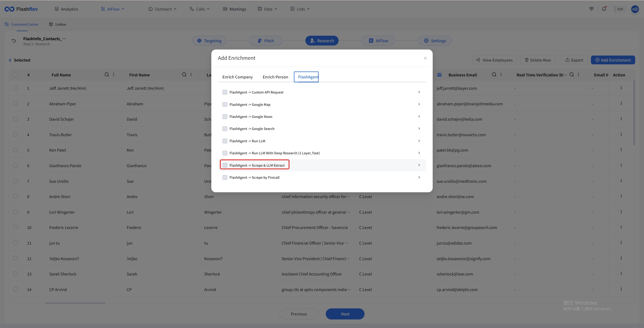Image resolution: width=644 pixels, height=328 pixels.
Task: Search the First Name column
Action: [184, 75]
